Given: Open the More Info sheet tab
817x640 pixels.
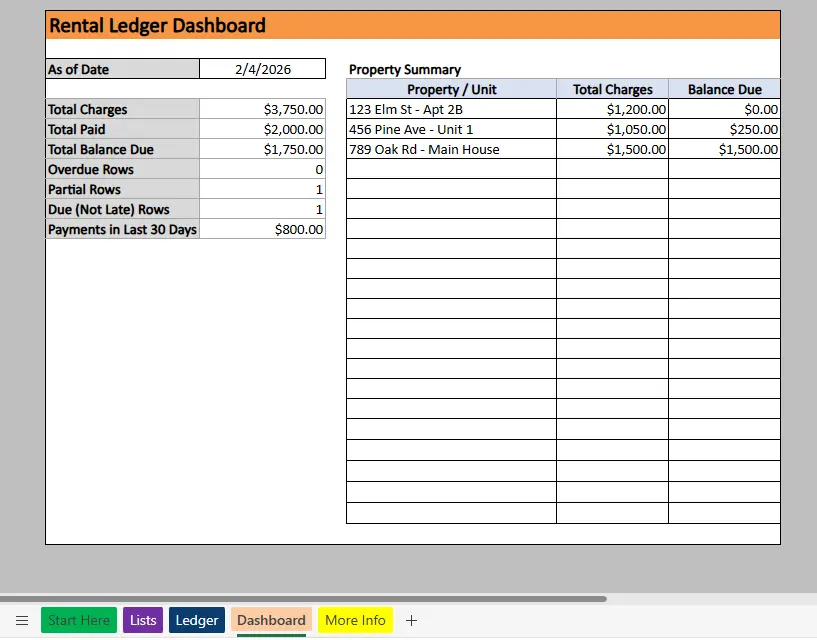Looking at the screenshot, I should click(x=355, y=620).
